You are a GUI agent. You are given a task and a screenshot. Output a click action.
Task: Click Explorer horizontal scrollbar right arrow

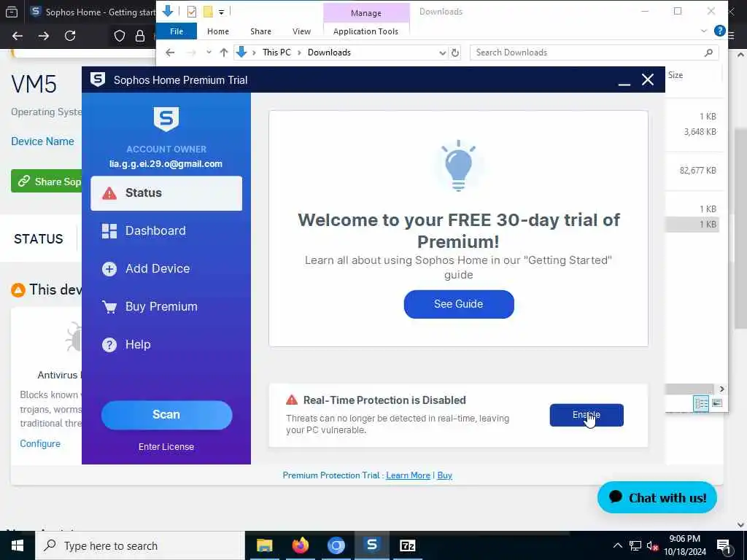point(721,389)
